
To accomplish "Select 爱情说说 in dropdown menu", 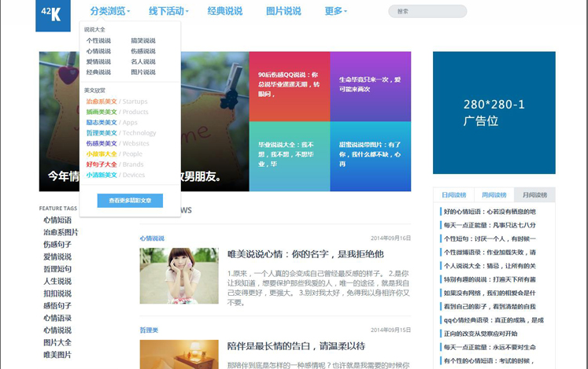I will click(98, 61).
